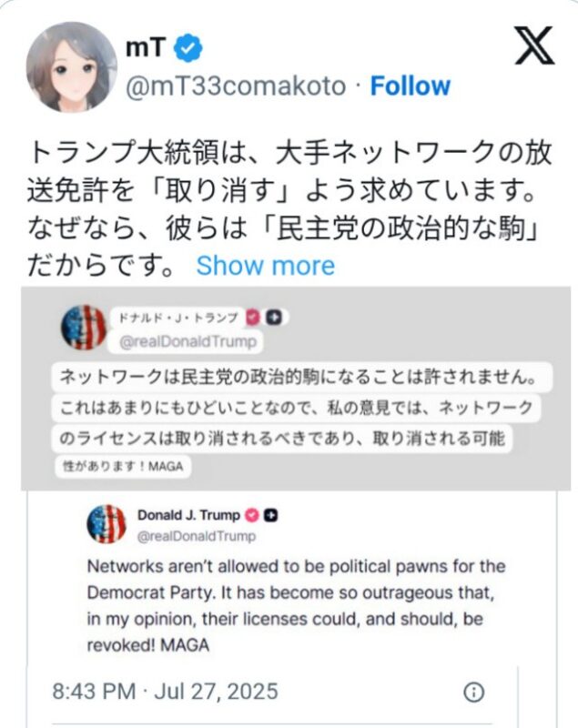
Task: Click the blue verified badge beside mT
Action: (188, 47)
